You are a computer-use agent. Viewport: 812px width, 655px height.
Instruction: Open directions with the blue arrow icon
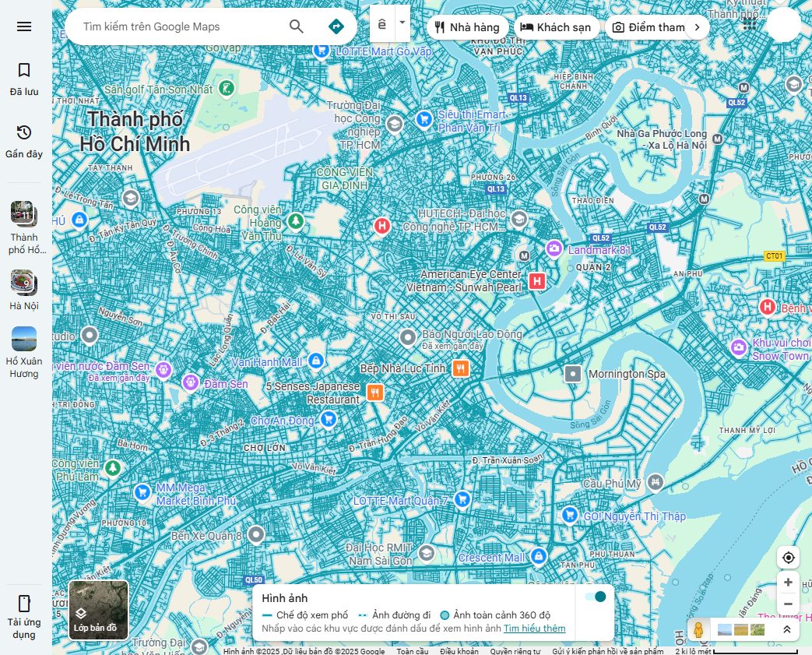point(336,26)
